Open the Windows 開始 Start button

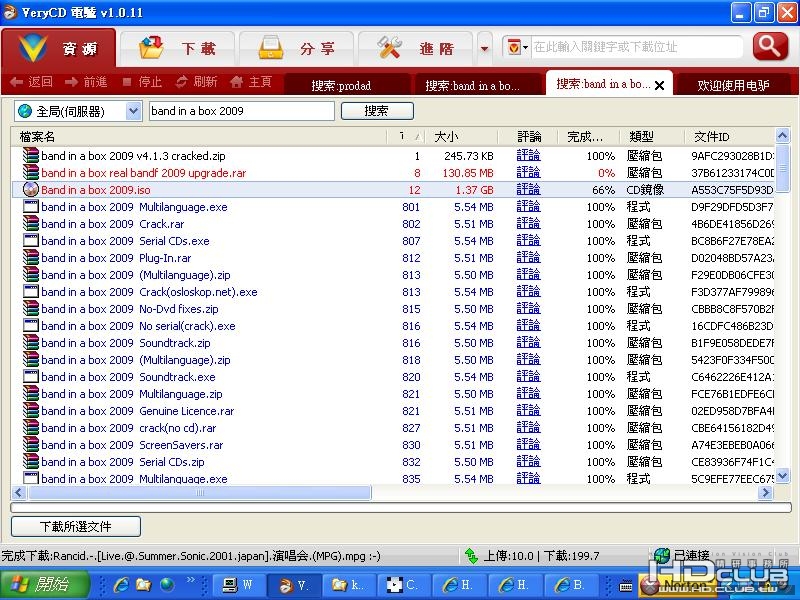tap(45, 584)
